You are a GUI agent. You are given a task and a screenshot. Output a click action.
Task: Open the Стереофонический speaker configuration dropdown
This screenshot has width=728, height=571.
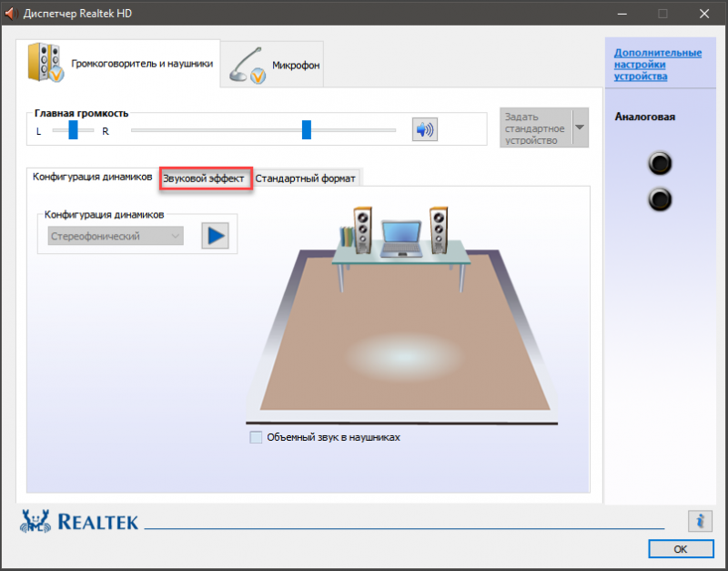click(x=116, y=236)
